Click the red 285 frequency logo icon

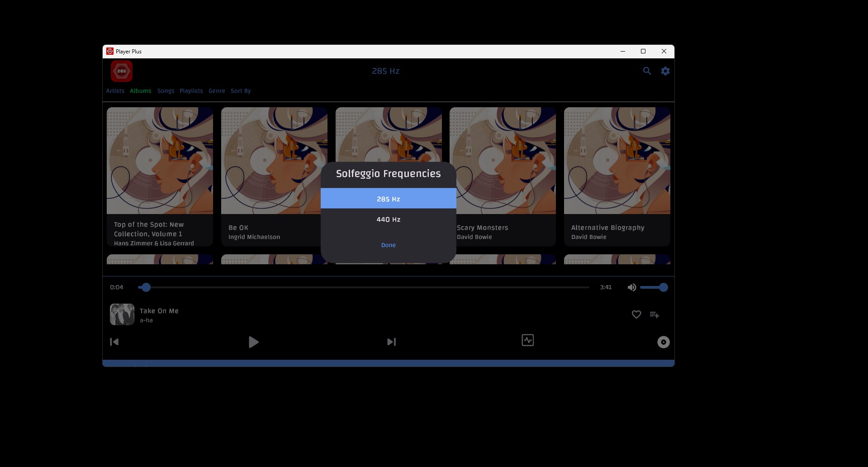point(122,71)
